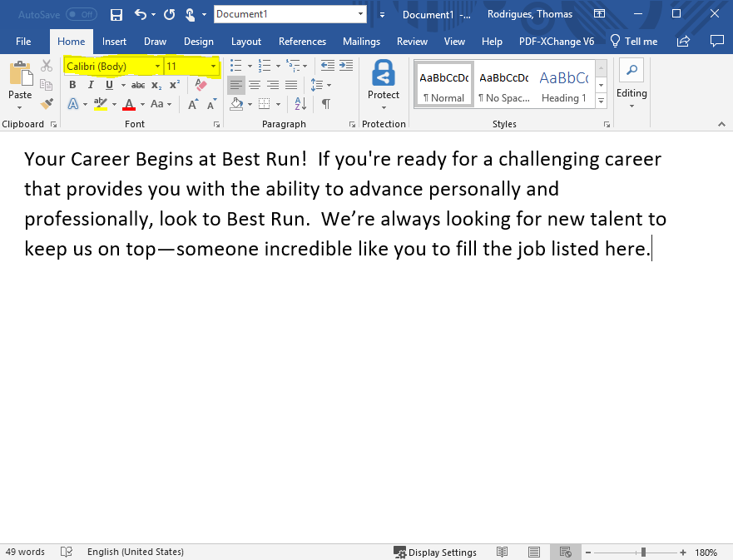The image size is (733, 560).
Task: Open the font size 11 dropdown
Action: click(213, 67)
